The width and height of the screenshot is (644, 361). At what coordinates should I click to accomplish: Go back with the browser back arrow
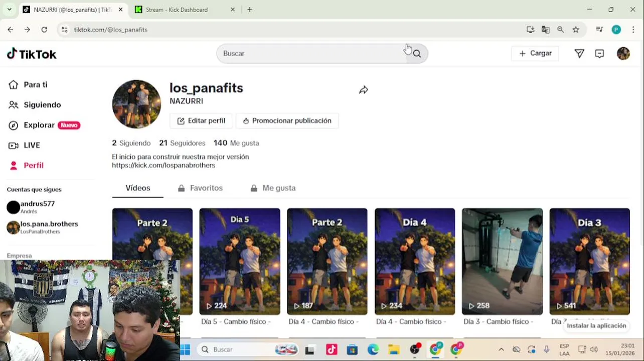[11, 30]
